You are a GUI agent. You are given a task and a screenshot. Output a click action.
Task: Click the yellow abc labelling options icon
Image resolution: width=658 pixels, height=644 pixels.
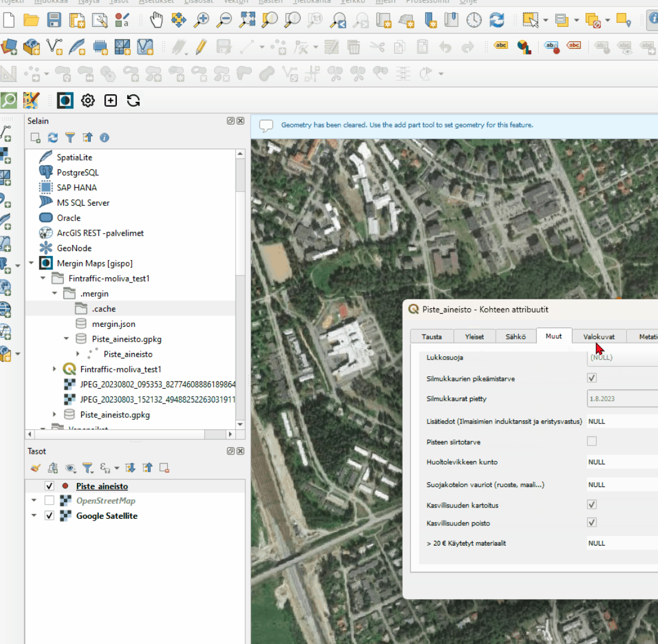coord(501,45)
